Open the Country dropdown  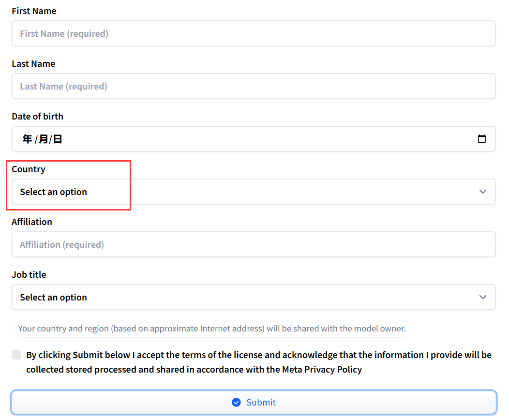pyautogui.click(x=254, y=192)
